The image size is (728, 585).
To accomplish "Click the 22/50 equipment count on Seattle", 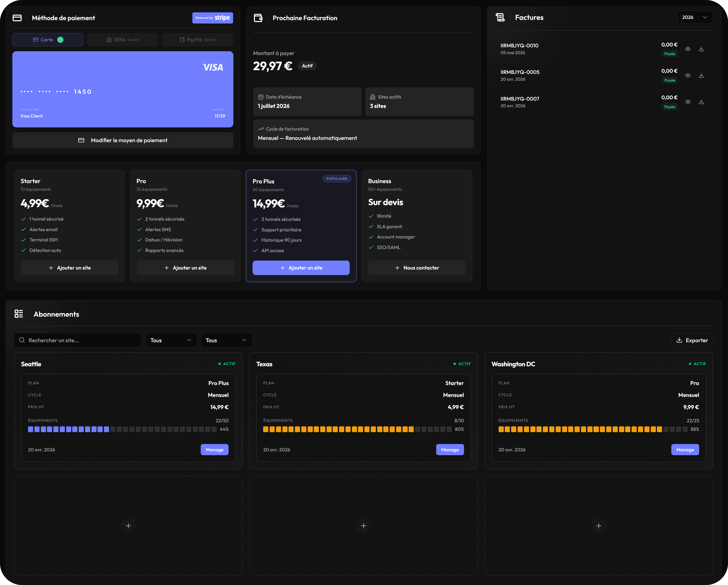I will point(222,421).
